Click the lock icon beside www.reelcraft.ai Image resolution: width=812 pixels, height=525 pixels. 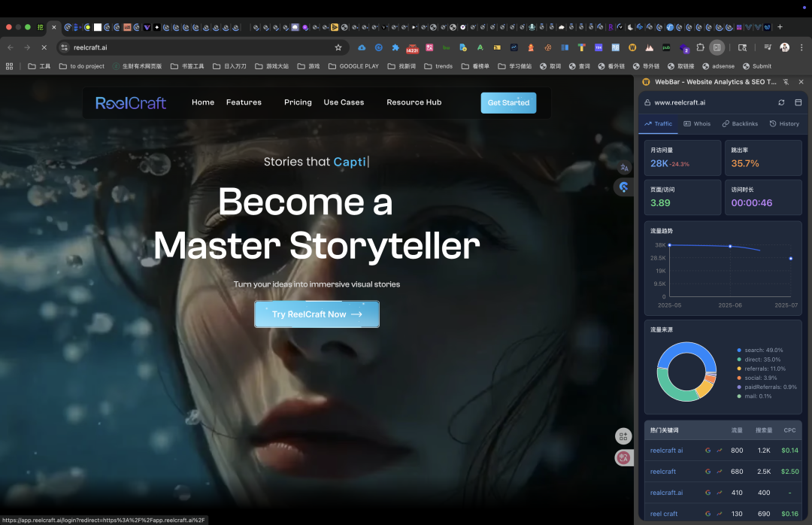[647, 102]
